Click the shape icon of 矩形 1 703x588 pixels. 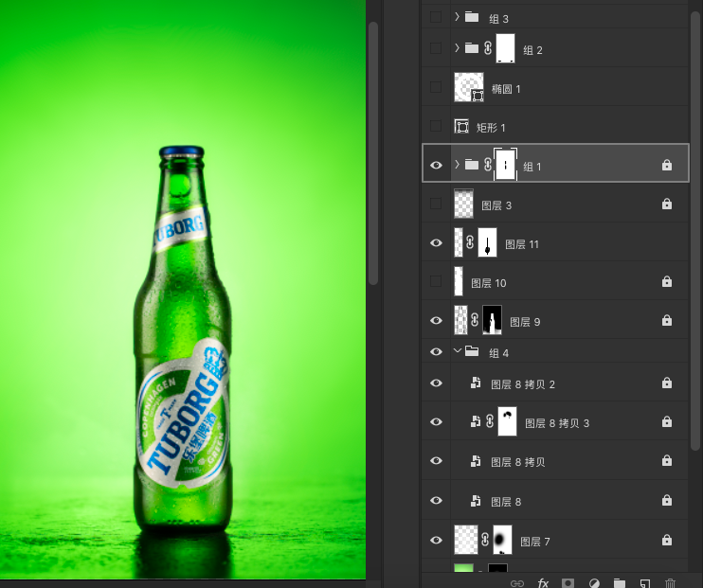click(x=461, y=127)
